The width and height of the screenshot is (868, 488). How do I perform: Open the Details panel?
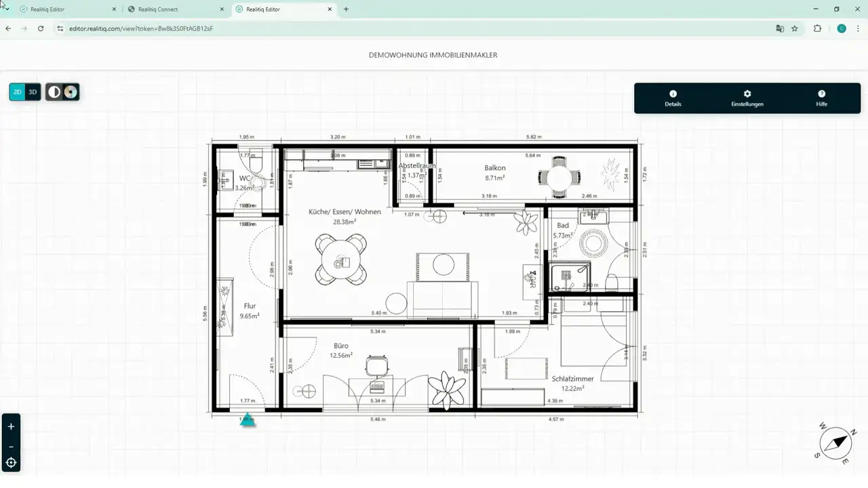[x=673, y=98]
